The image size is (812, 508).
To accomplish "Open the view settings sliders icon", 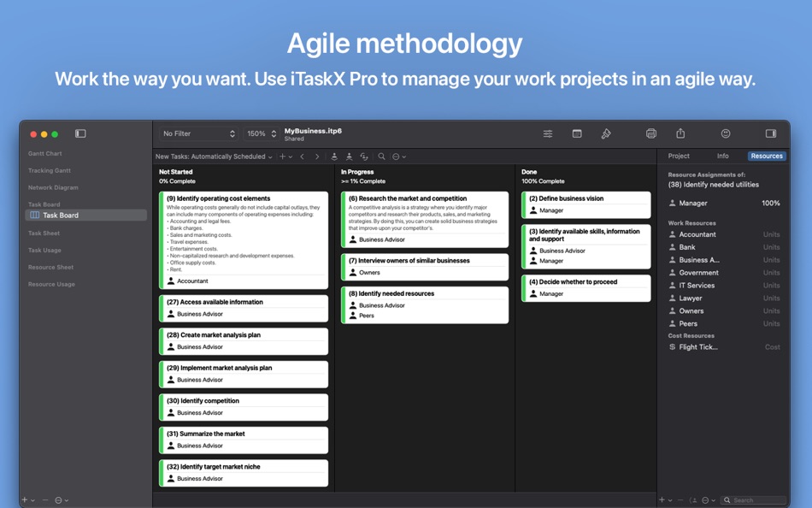I will (x=547, y=133).
